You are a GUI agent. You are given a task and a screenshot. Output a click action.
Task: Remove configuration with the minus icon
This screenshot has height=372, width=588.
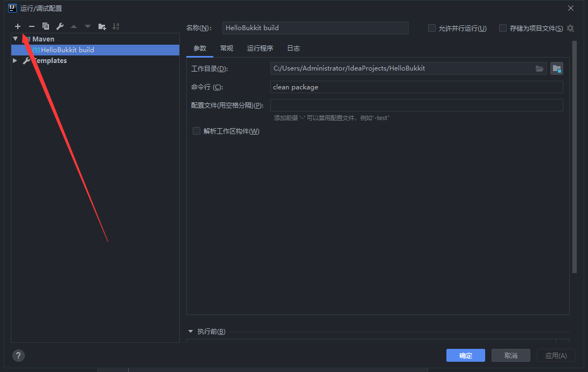(32, 26)
